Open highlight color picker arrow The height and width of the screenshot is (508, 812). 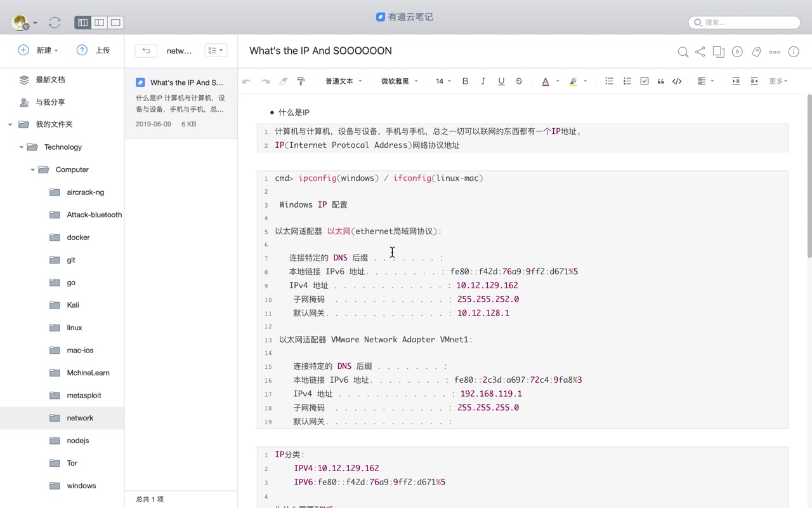pyautogui.click(x=585, y=81)
